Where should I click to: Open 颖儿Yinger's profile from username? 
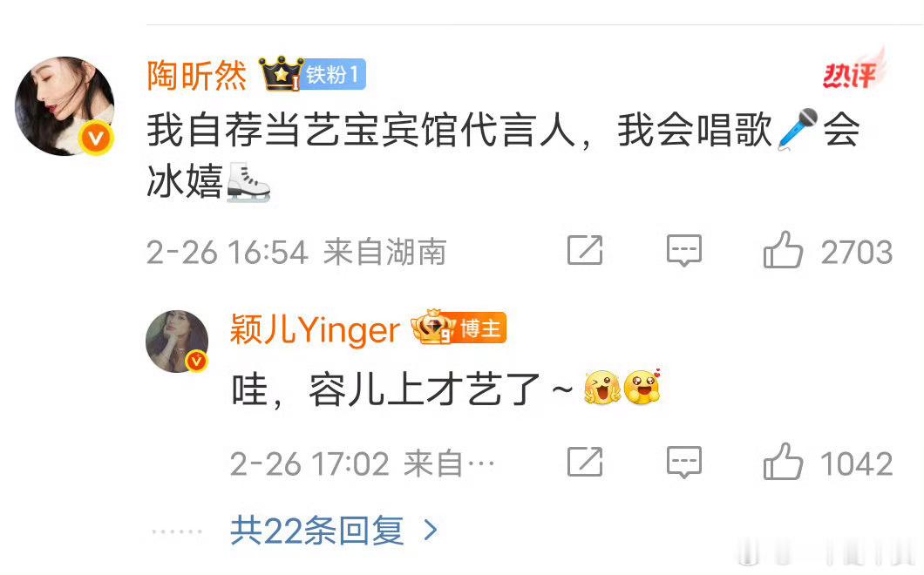[315, 328]
